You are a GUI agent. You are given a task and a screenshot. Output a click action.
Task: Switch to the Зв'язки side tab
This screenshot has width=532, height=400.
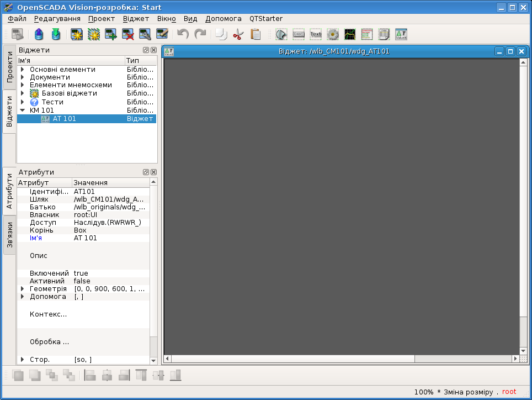point(9,236)
